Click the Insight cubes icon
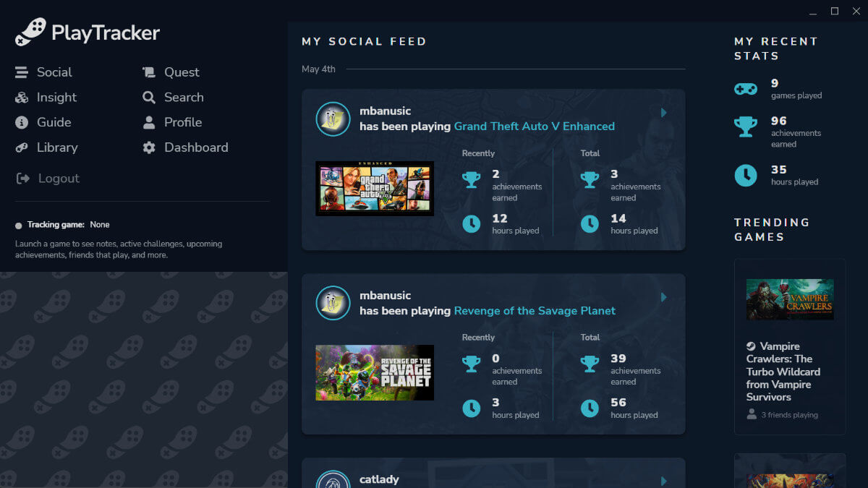The height and width of the screenshot is (488, 868). (22, 98)
